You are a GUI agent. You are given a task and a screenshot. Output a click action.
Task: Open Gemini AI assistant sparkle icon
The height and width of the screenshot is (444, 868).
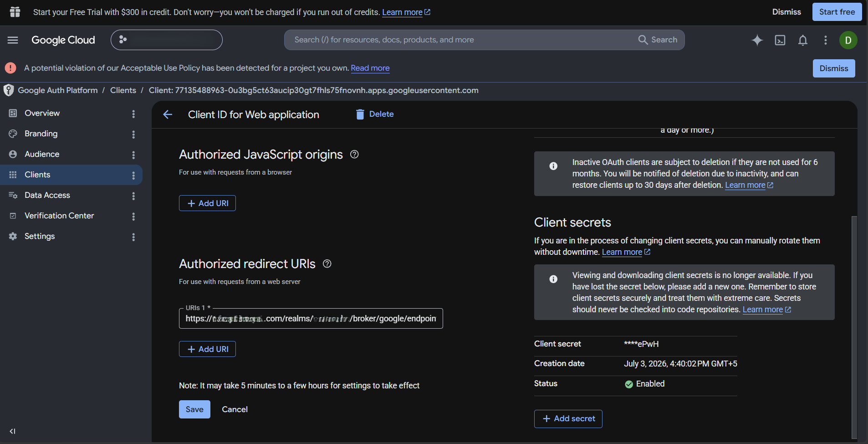[x=757, y=40]
